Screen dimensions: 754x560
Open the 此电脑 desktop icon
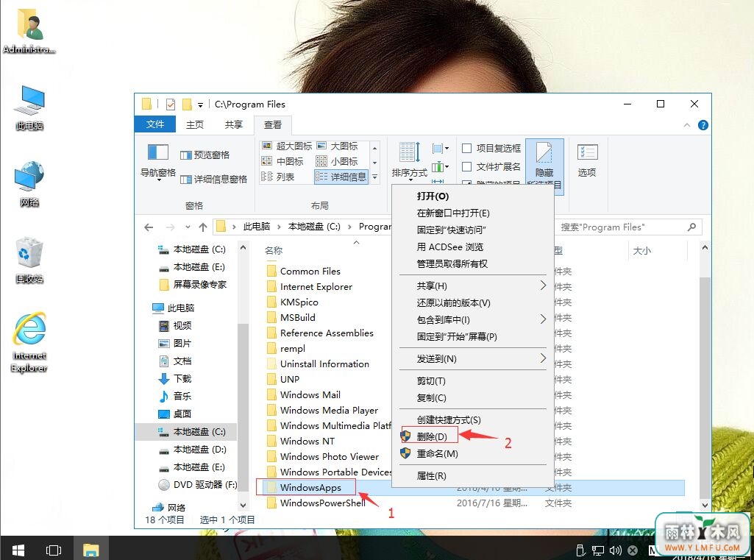pos(29,107)
